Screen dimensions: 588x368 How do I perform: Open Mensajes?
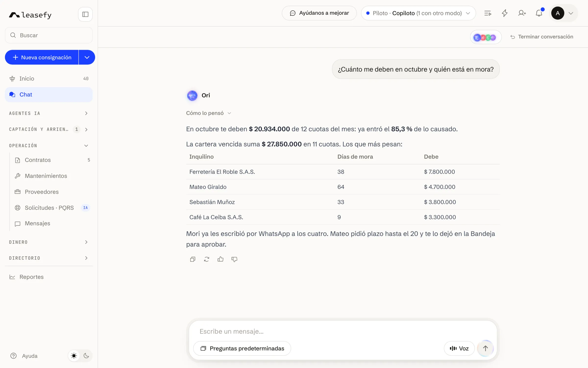[x=52, y=223]
